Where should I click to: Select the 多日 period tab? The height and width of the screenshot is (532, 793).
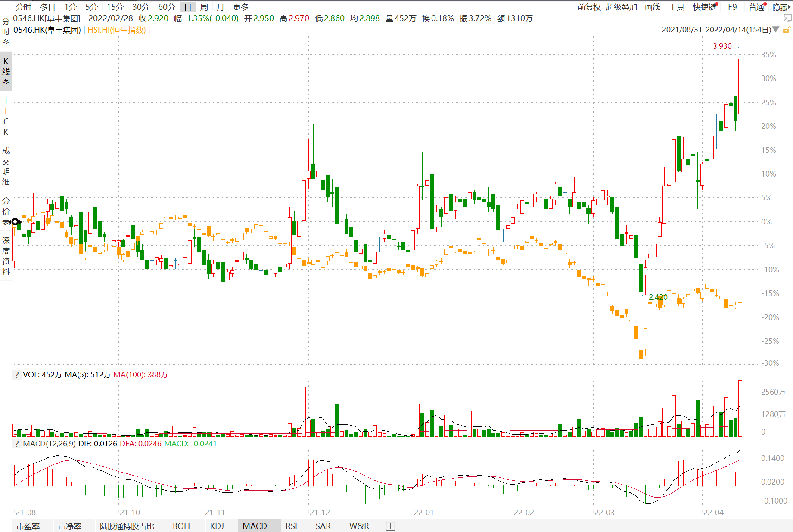point(48,7)
